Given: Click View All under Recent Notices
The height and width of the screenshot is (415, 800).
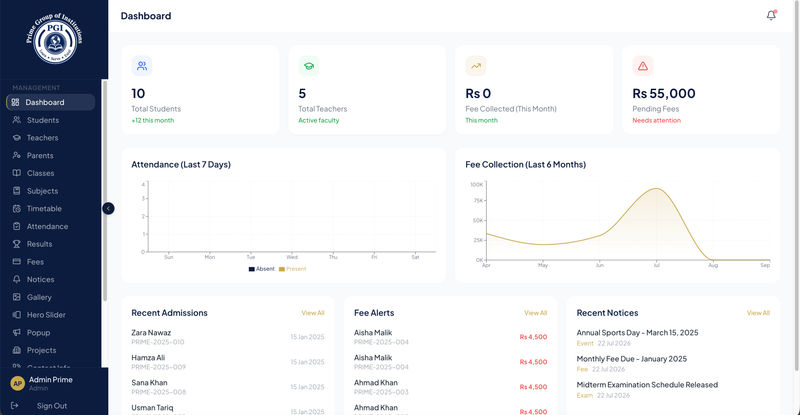Looking at the screenshot, I should pyautogui.click(x=758, y=313).
